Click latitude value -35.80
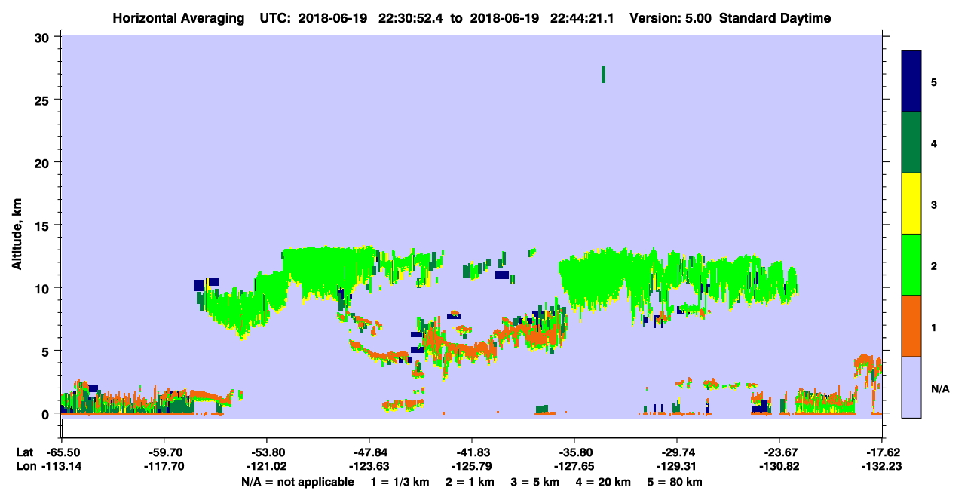 tap(574, 452)
